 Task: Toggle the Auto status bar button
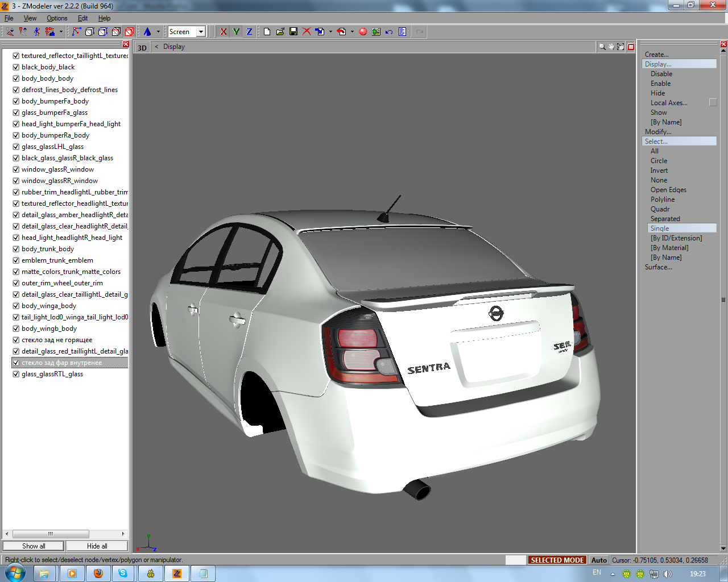click(599, 560)
